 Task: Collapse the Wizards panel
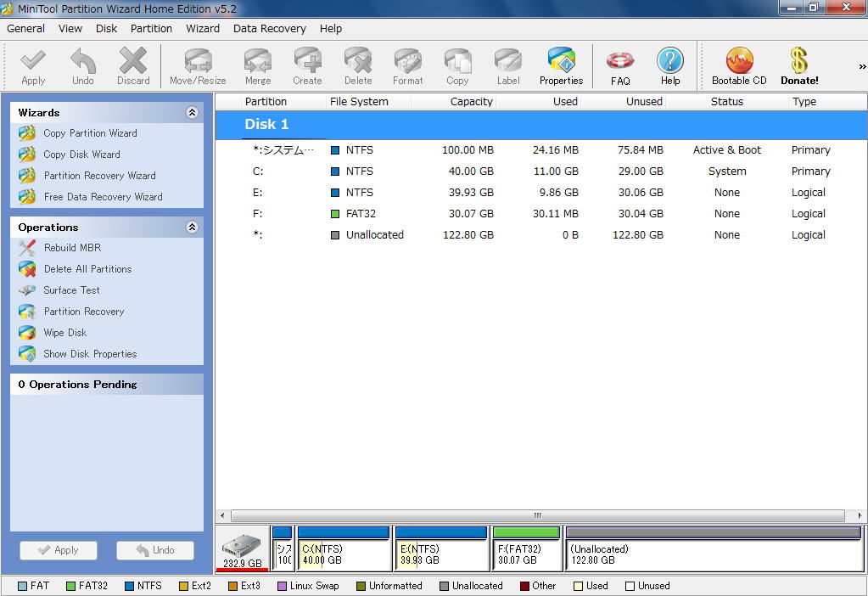[192, 112]
